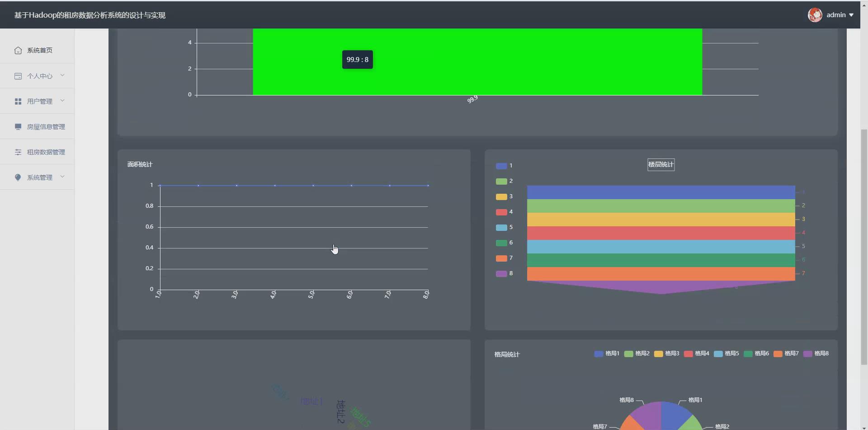Click the 0.2 y-axis label of 面积统计
Screen dimensions: 868x430
[149, 268]
